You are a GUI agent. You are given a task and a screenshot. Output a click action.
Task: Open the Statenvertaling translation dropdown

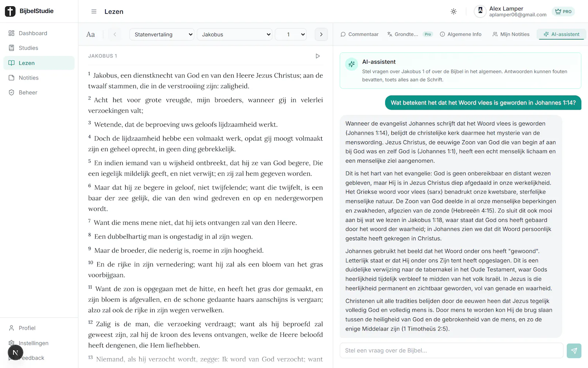(x=162, y=34)
